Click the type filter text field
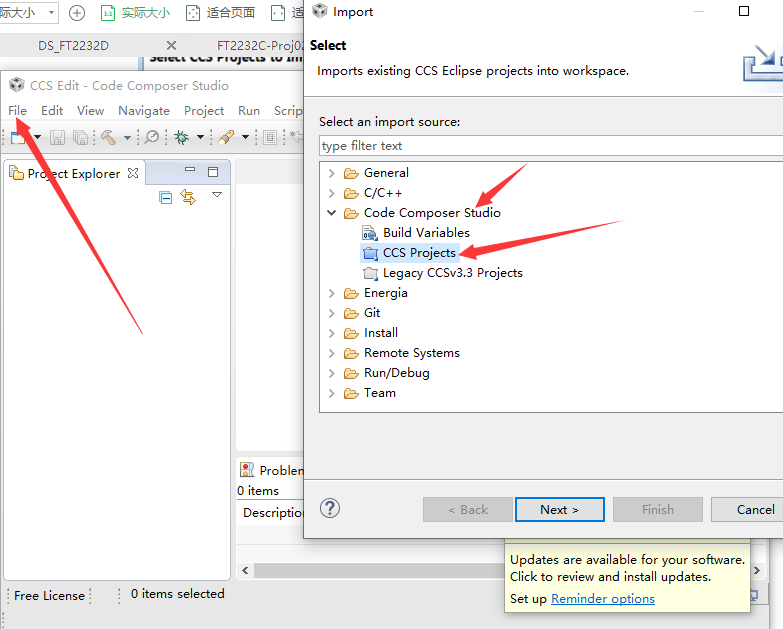783x629 pixels. (551, 146)
